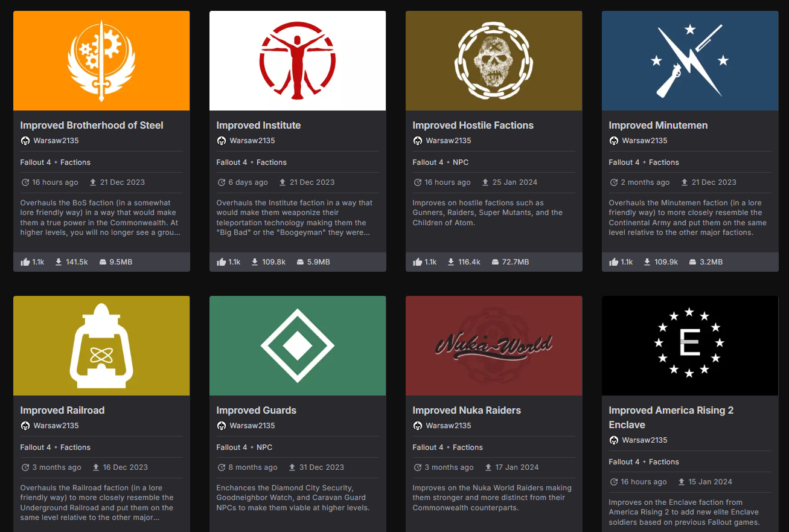Screen dimensions: 789x532
Task: Select the Fallout 4 game link on Improved Railroad
Action: (x=36, y=447)
